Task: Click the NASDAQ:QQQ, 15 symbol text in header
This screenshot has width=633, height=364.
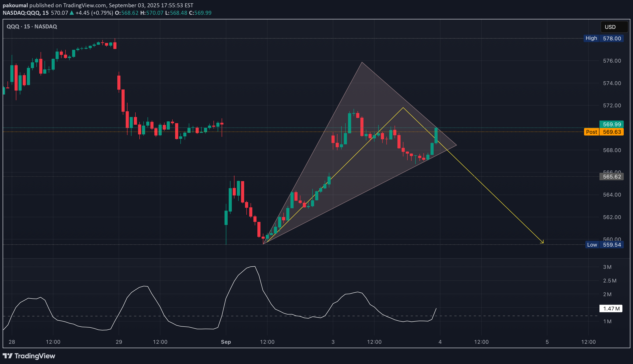Action: click(x=26, y=13)
